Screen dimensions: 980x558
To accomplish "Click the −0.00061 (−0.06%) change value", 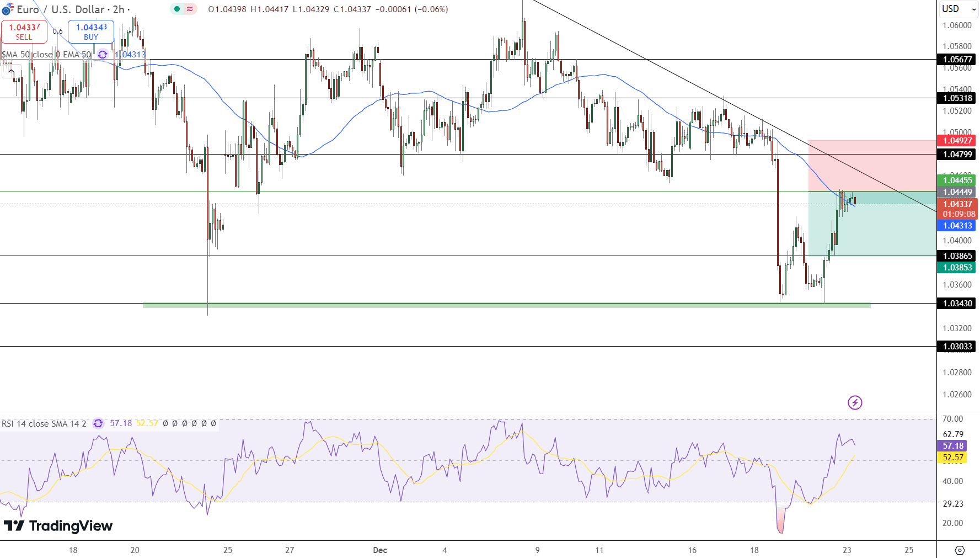I will pos(411,9).
